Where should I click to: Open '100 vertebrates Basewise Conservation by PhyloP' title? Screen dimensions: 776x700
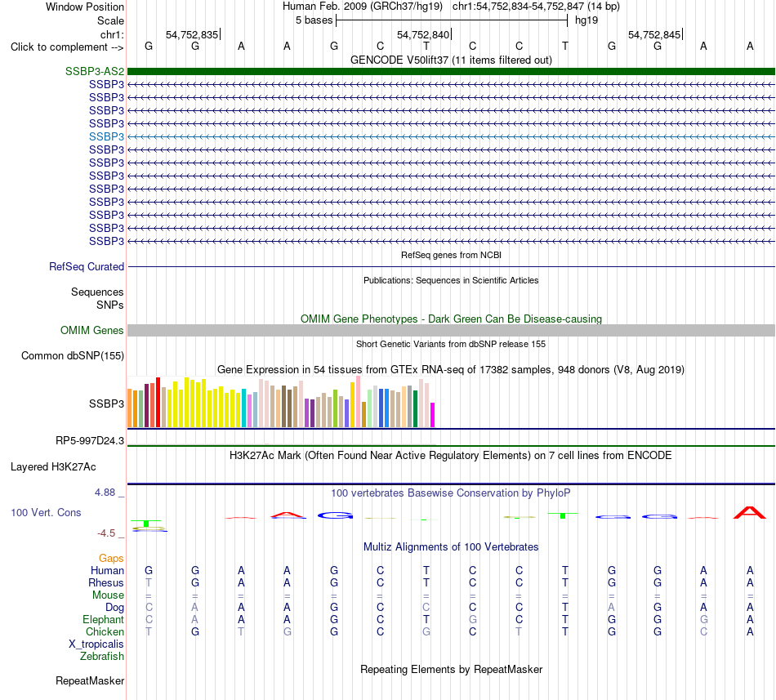(451, 493)
